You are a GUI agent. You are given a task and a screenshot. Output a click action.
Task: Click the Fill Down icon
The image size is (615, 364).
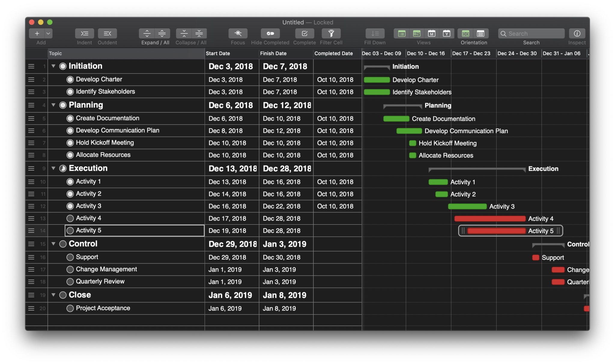[x=375, y=33]
